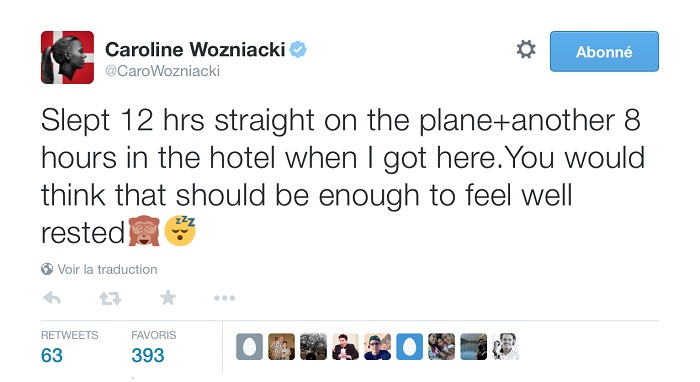Open the avatar of man in suit
The width and height of the screenshot is (700, 382).
pos(345,347)
